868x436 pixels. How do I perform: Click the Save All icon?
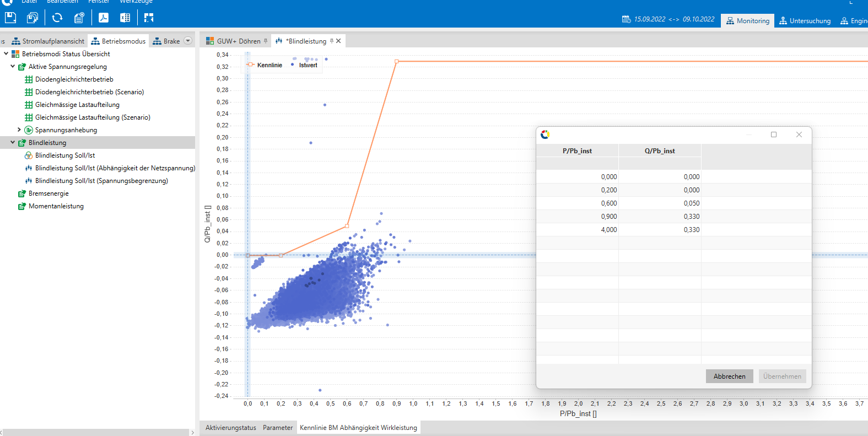point(33,18)
